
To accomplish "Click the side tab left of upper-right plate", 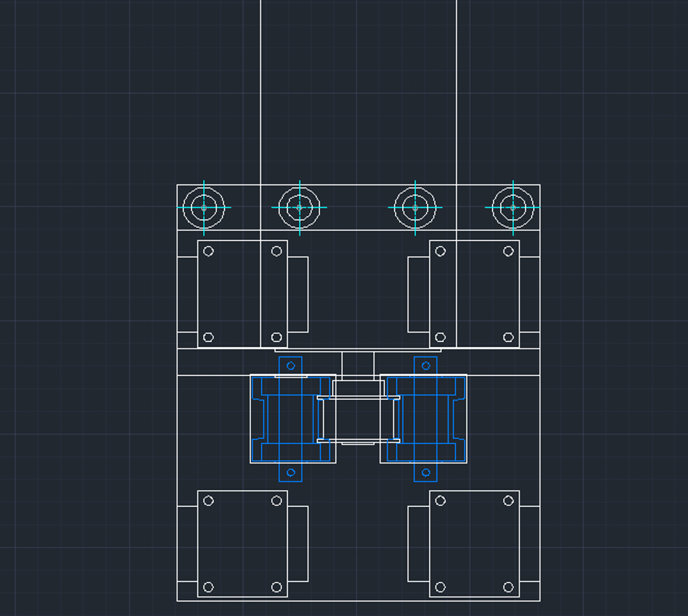I will click(419, 295).
